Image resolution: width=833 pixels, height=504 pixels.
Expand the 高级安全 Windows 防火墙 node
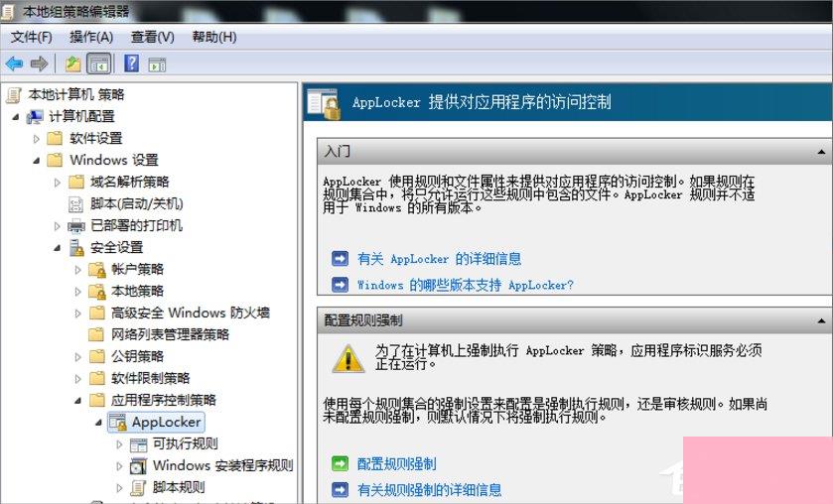(78, 314)
